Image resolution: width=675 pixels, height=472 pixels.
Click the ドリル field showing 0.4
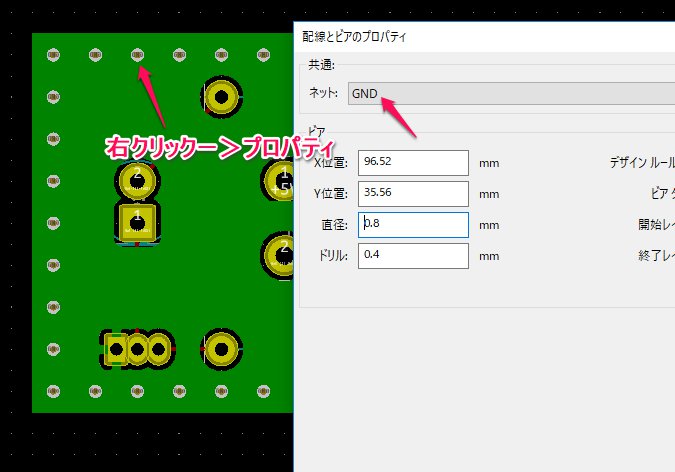point(413,256)
